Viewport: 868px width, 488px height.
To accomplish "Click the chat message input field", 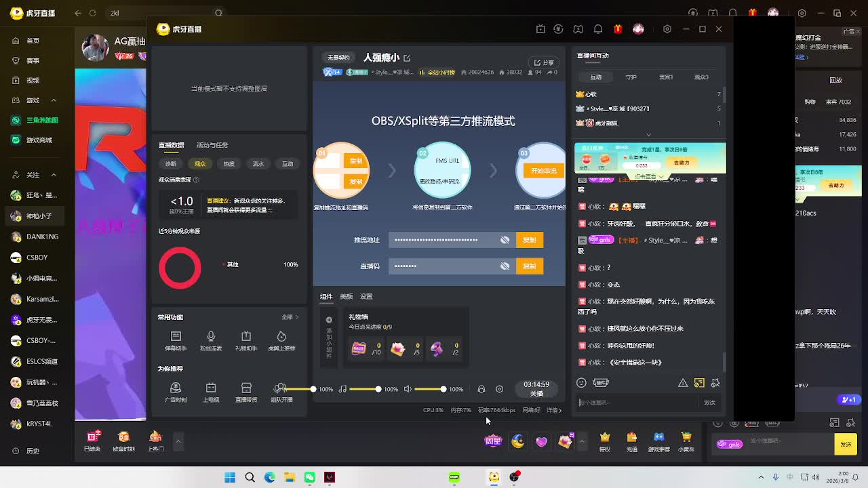I will click(x=637, y=403).
